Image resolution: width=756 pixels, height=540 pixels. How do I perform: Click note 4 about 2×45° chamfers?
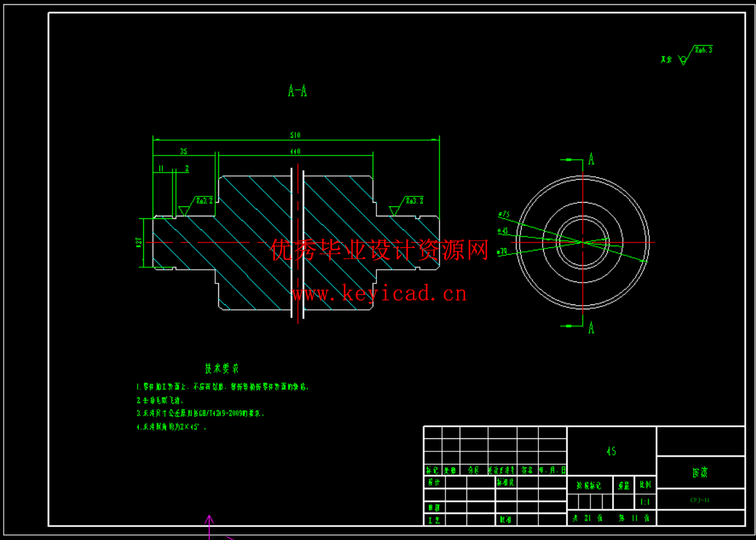pyautogui.click(x=171, y=427)
